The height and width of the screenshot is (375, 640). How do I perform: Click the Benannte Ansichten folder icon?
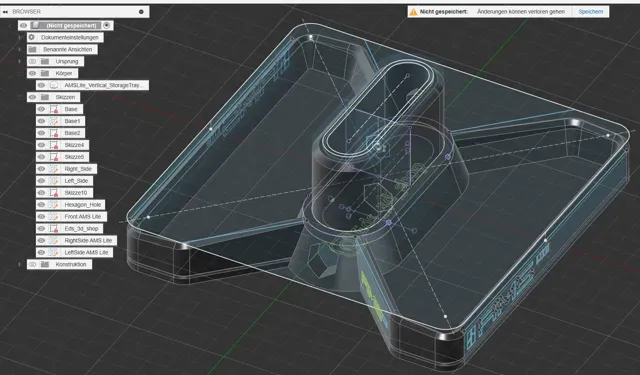tap(32, 49)
